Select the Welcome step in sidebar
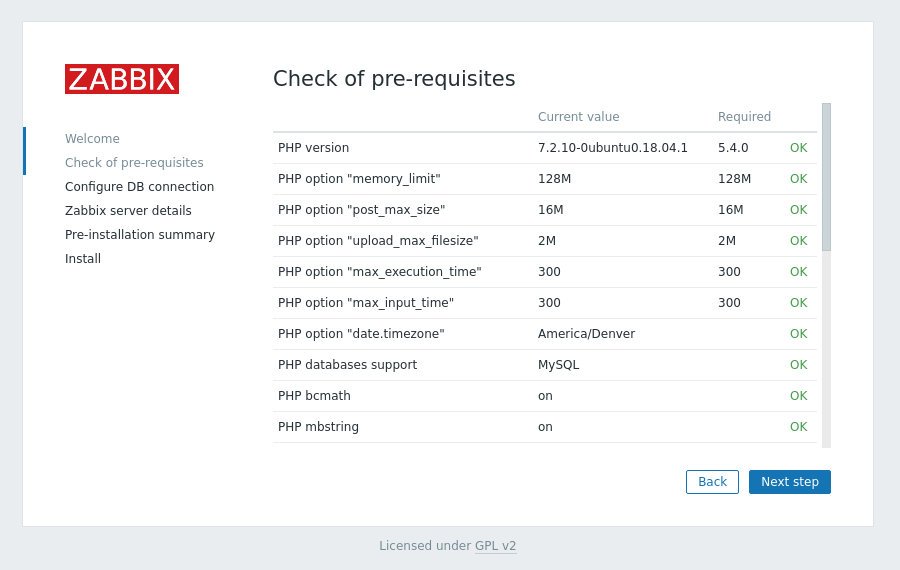Screen dimensions: 900x570 [92, 138]
